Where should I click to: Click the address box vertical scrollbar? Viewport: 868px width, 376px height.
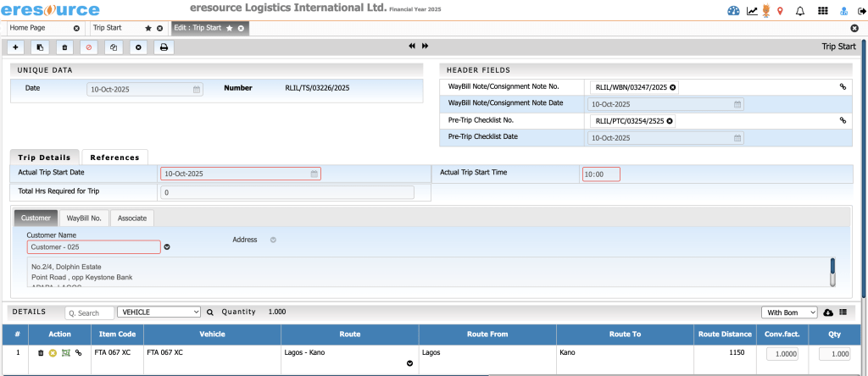coord(832,272)
